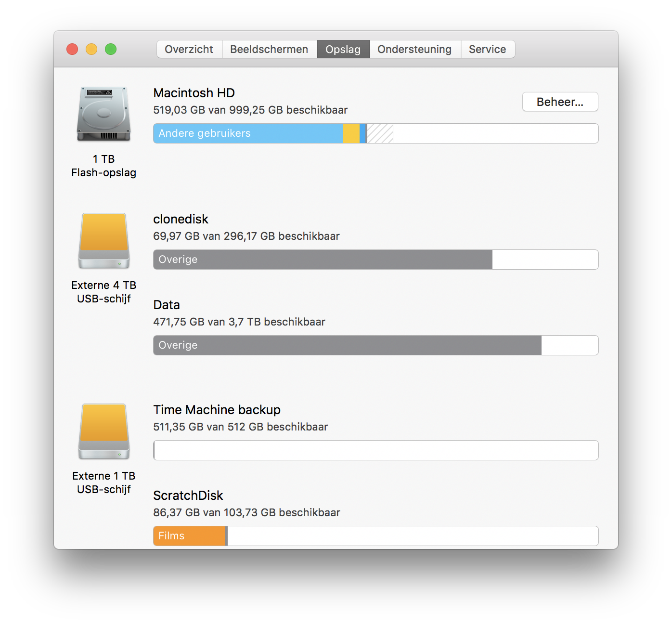Switch to the Overzicht tab
Image resolution: width=672 pixels, height=626 pixels.
[x=189, y=49]
